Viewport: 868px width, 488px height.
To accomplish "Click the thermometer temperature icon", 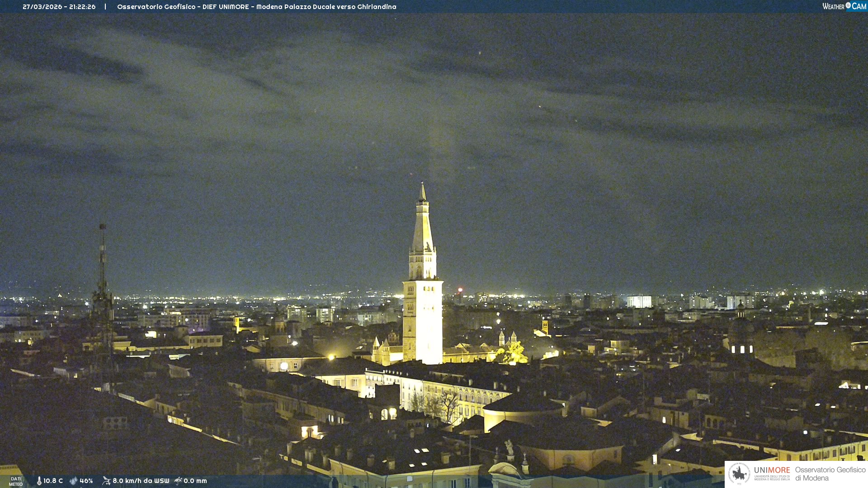I will (39, 481).
